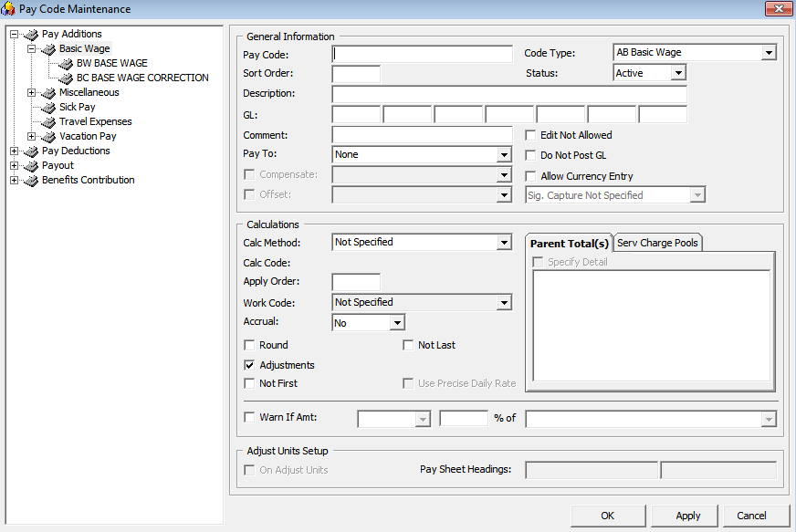
Task: Uncheck the Adjustments checkbox
Action: [249, 364]
